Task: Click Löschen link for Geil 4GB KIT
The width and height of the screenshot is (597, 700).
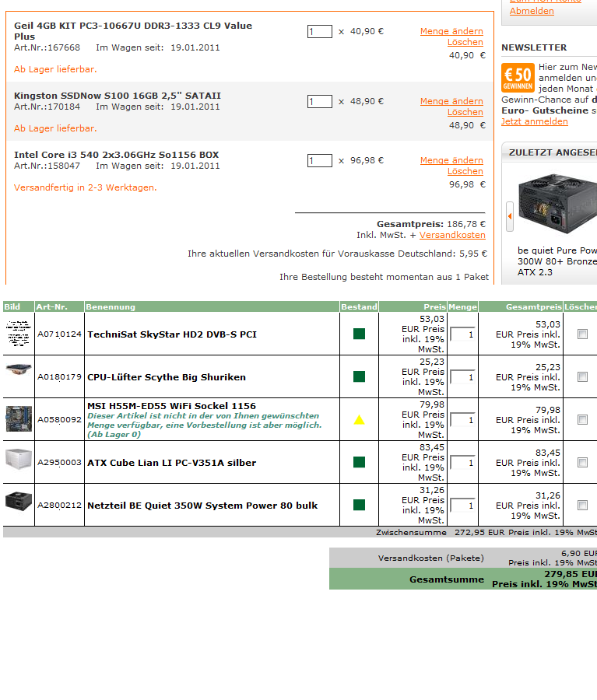Action: click(465, 42)
